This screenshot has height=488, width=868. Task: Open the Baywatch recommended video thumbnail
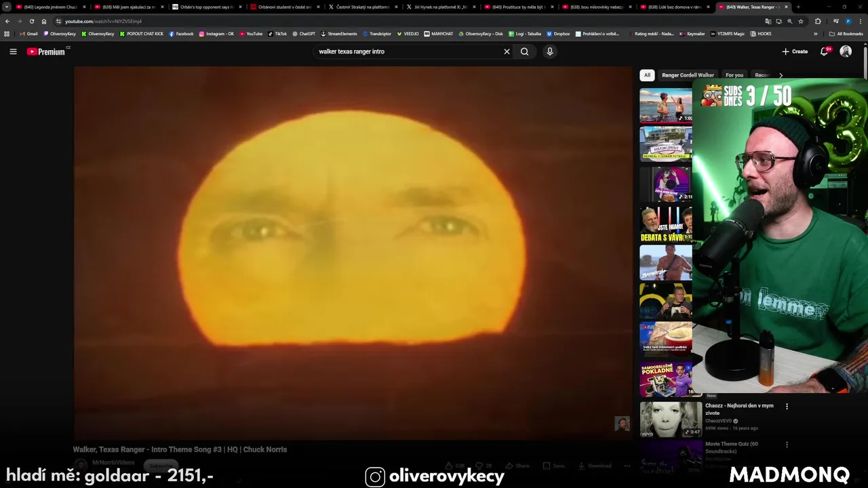(666, 263)
